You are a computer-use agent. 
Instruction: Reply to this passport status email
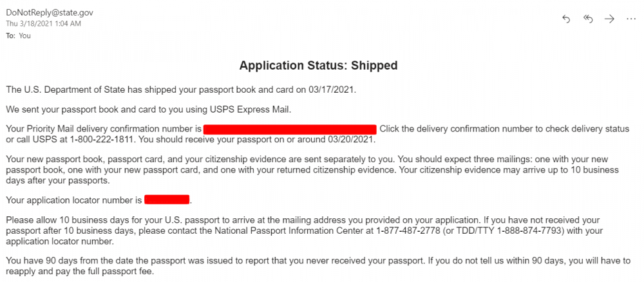[566, 19]
